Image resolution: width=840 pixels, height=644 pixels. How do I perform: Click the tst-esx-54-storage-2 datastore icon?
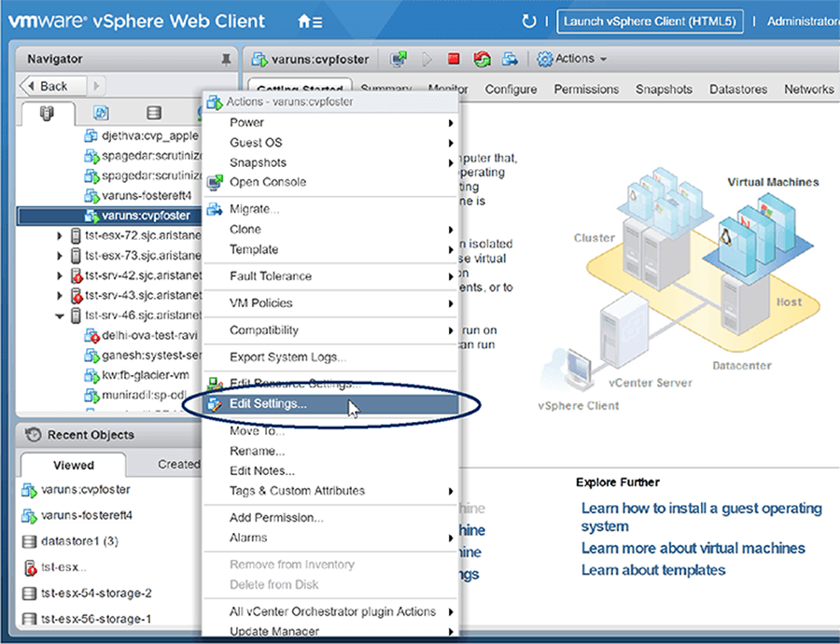click(29, 594)
